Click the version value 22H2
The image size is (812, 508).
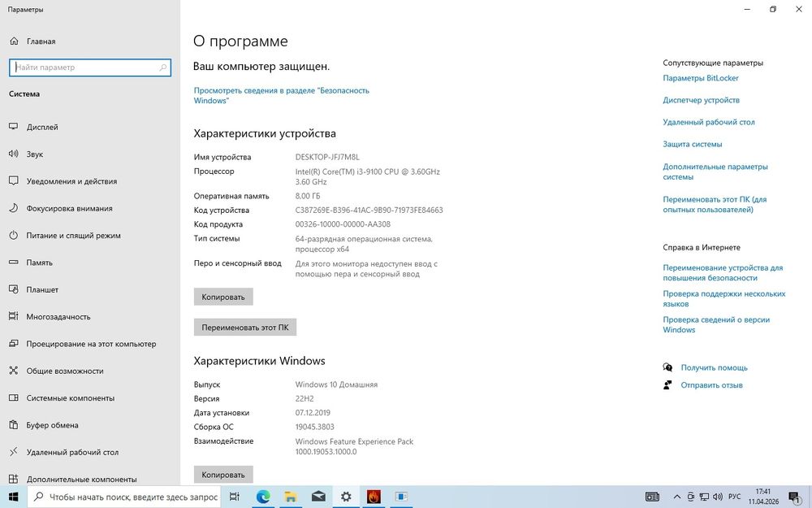click(304, 398)
